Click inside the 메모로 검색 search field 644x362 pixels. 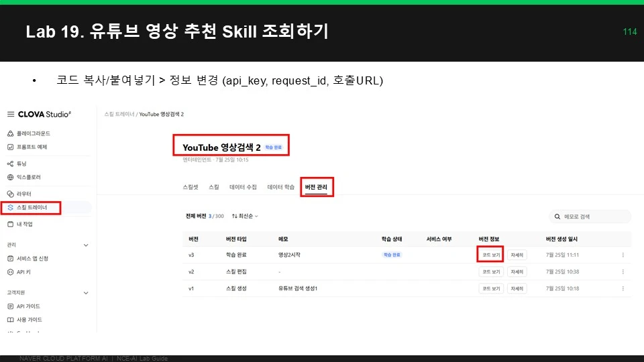[590, 217]
